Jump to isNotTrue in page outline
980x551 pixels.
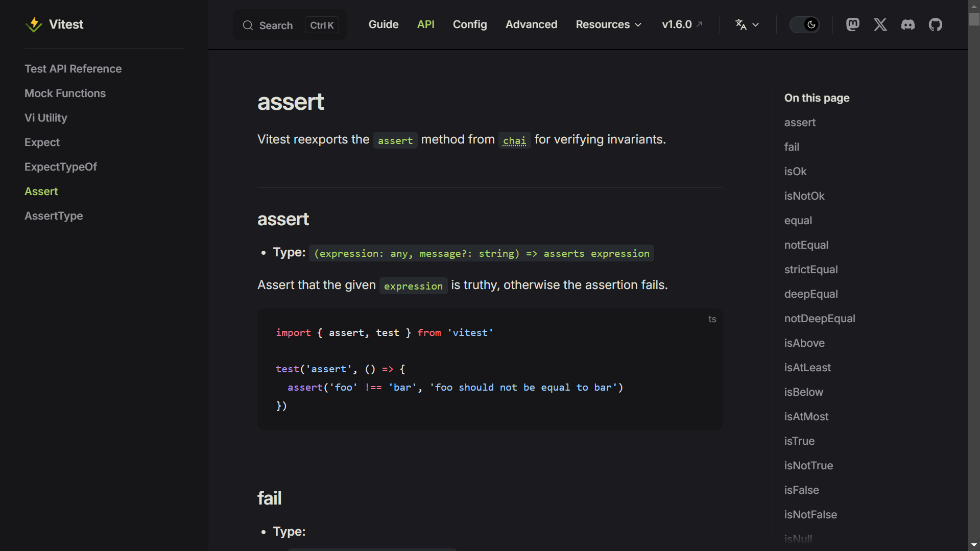[808, 465]
